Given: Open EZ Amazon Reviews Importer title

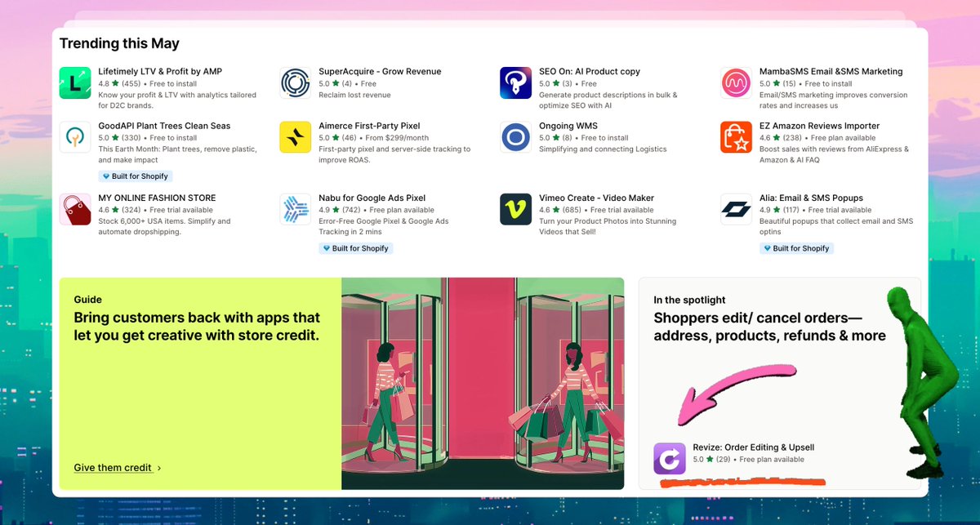Looking at the screenshot, I should [819, 127].
